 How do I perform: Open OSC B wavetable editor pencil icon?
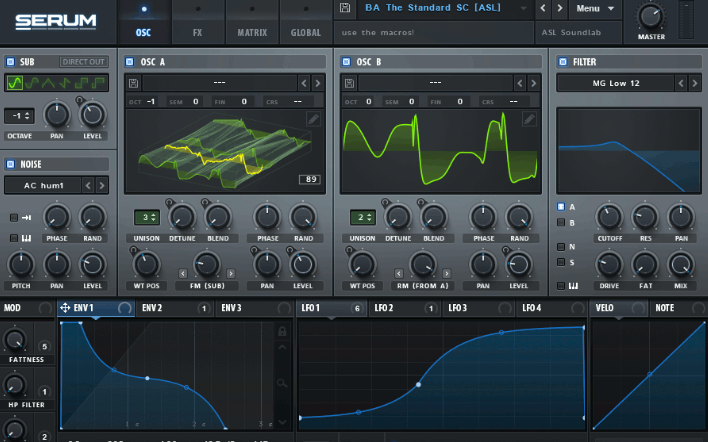(529, 119)
